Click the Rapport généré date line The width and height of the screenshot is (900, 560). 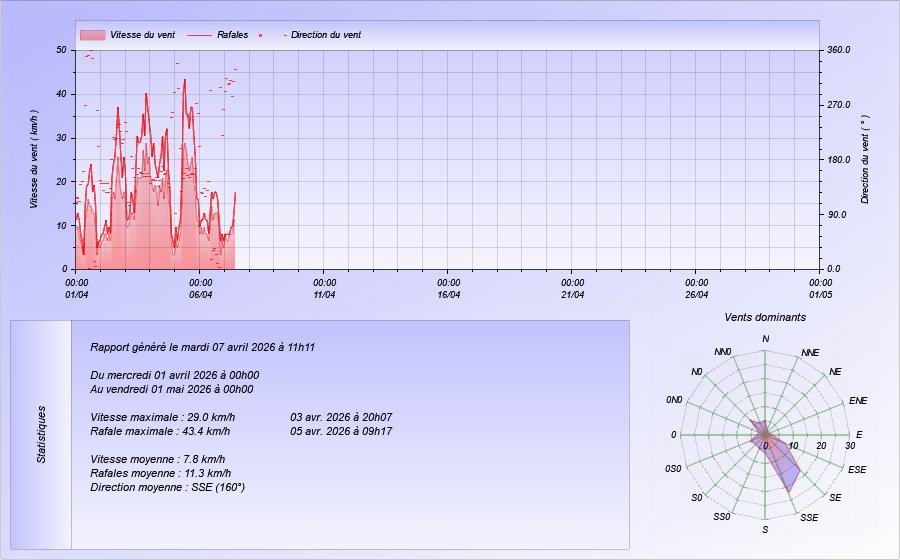coord(203,347)
